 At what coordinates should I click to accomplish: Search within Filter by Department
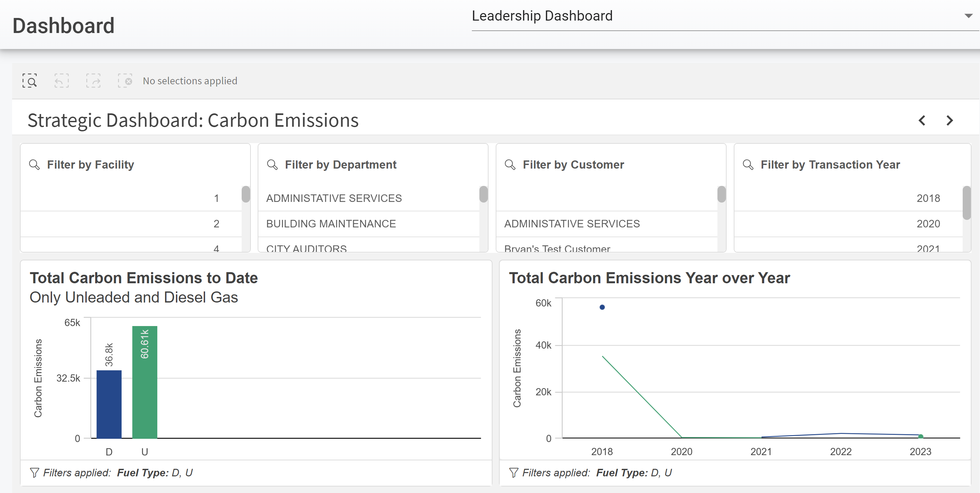272,165
